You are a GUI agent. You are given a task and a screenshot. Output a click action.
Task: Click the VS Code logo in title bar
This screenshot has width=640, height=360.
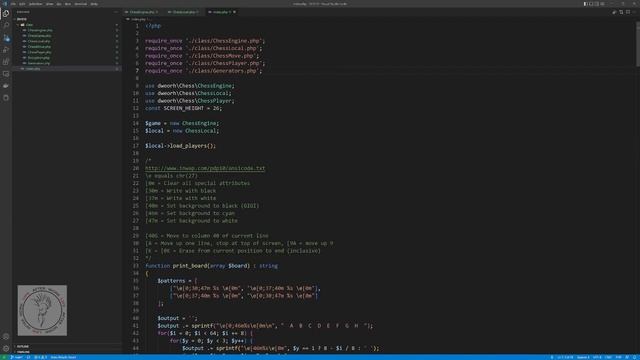5,4
